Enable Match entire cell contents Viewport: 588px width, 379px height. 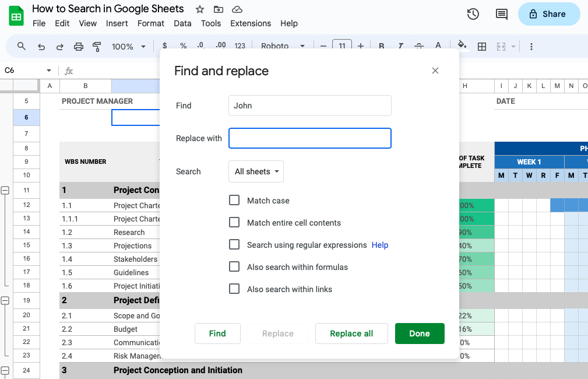(x=234, y=222)
